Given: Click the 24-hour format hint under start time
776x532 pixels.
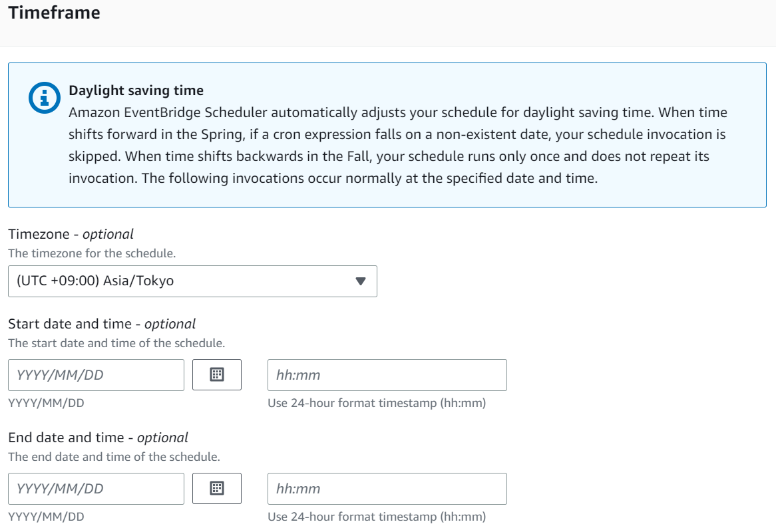Looking at the screenshot, I should [376, 403].
